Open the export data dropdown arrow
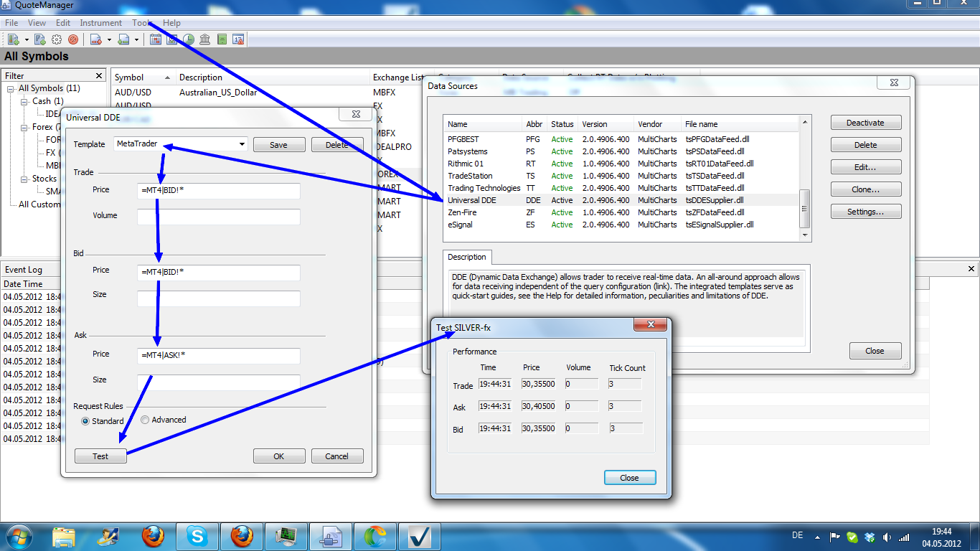Image resolution: width=980 pixels, height=551 pixels. click(x=136, y=39)
